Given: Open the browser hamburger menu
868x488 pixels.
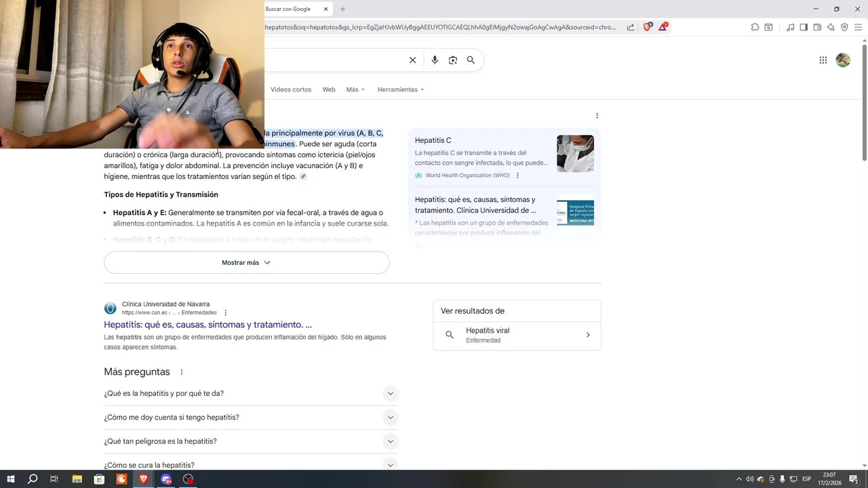Looking at the screenshot, I should 858,27.
